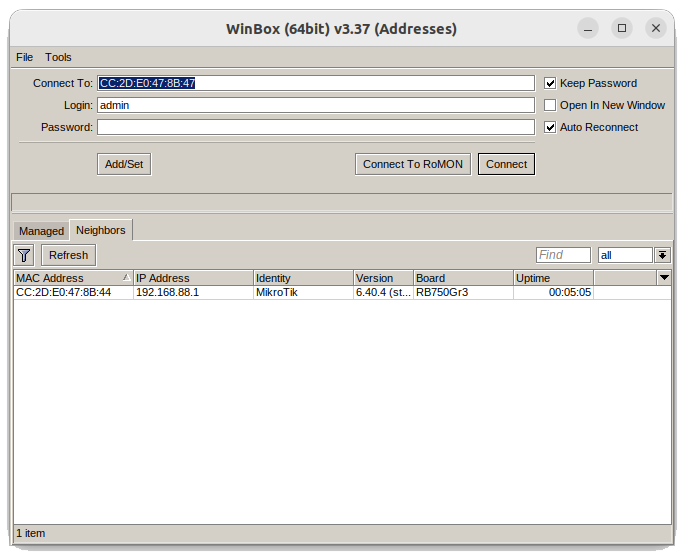Click the Connect button

pyautogui.click(x=506, y=164)
